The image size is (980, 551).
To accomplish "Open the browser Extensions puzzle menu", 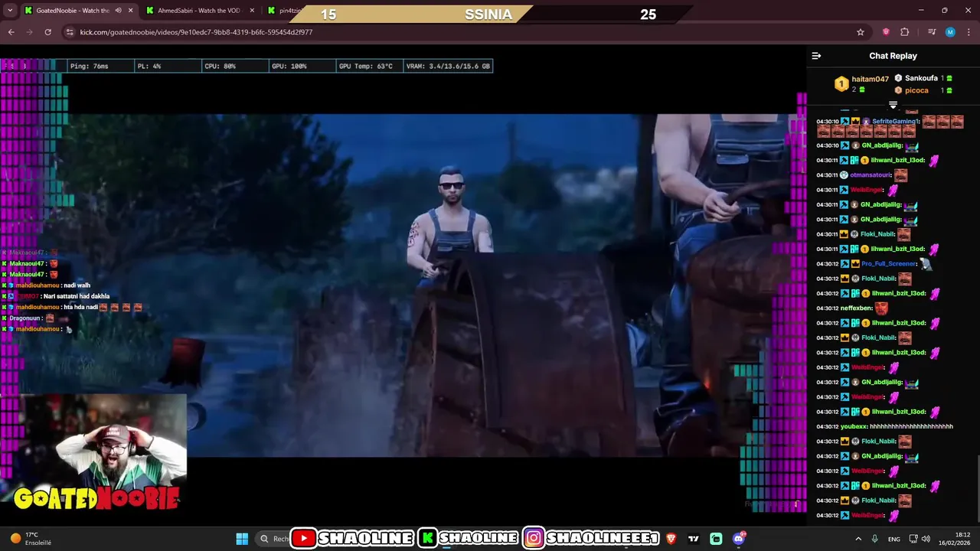I will [905, 32].
